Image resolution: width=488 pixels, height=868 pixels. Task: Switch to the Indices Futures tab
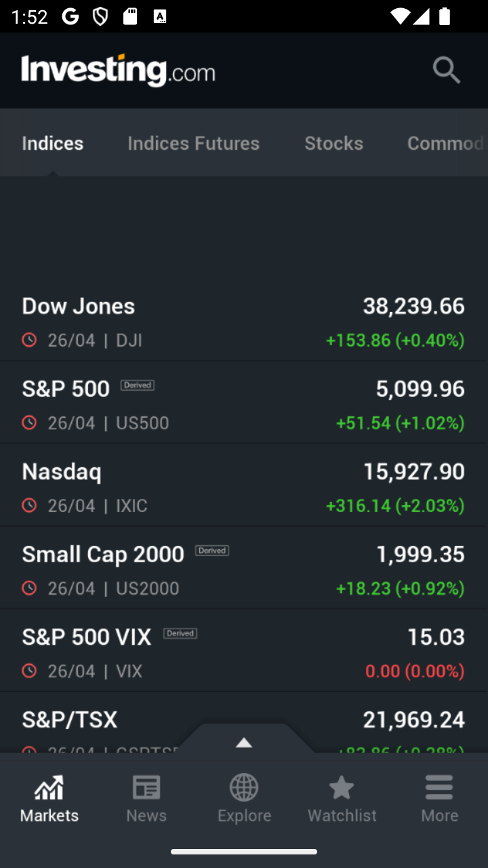pos(194,143)
